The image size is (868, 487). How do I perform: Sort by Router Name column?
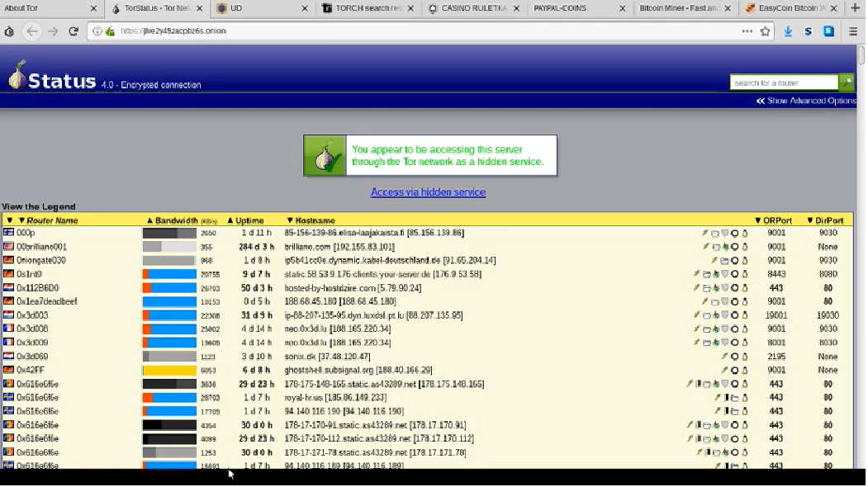point(52,220)
